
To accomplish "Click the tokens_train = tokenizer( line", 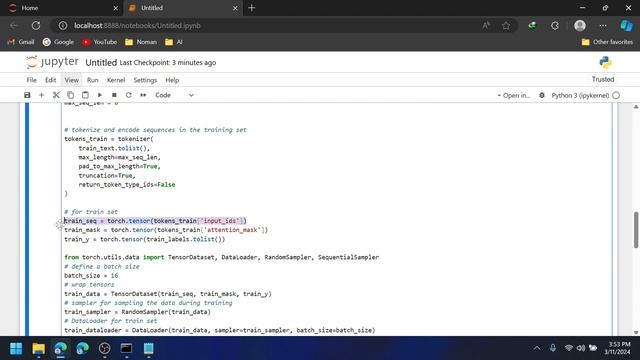I will (x=109, y=139).
